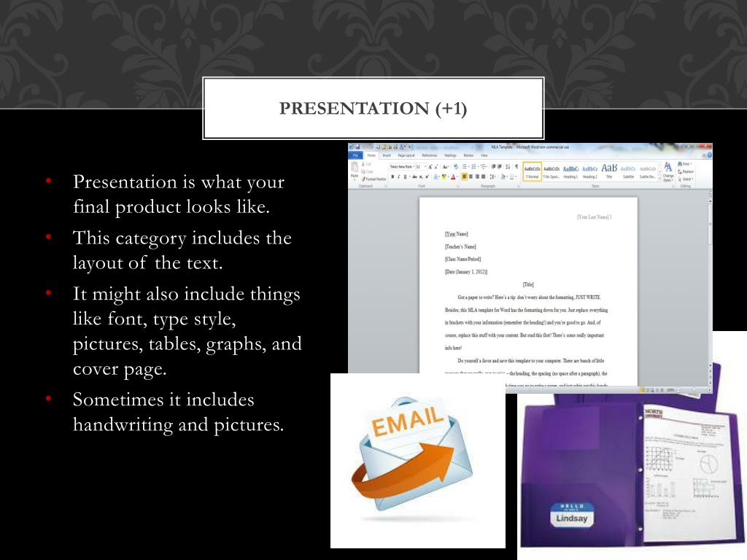Select Align Text Left in the ribbon
This screenshot has height=560, width=747.
tap(464, 176)
